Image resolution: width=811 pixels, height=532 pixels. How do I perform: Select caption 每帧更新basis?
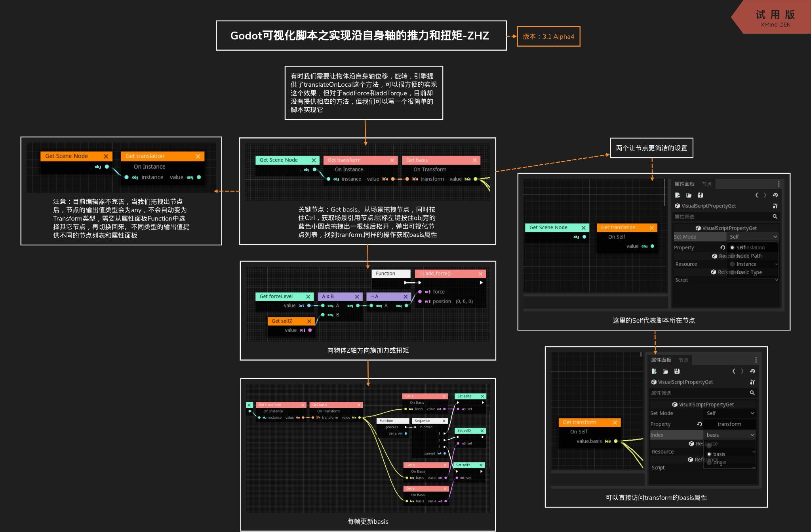pyautogui.click(x=368, y=521)
